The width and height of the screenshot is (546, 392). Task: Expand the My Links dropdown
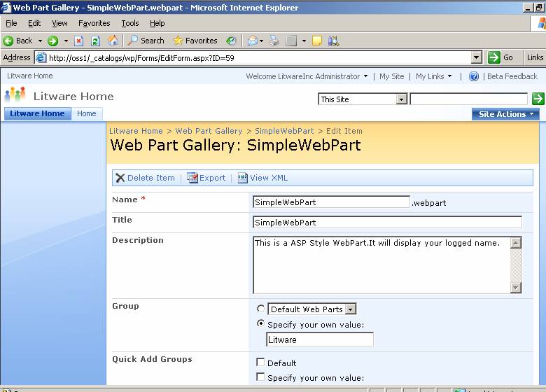449,76
